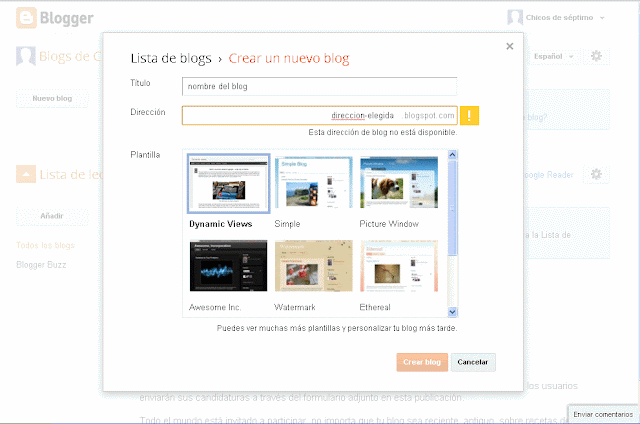Click the Watermark label text

coord(295,307)
